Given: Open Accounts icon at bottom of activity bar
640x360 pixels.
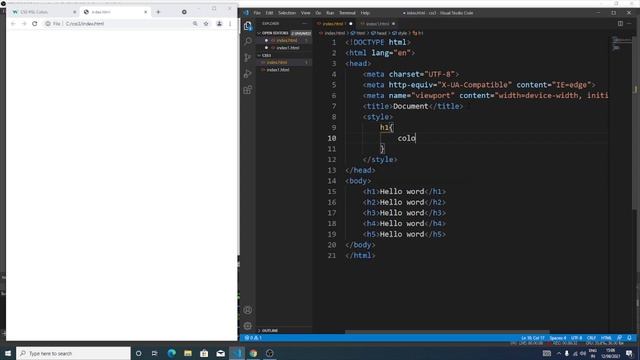Looking at the screenshot, I should tap(248, 310).
